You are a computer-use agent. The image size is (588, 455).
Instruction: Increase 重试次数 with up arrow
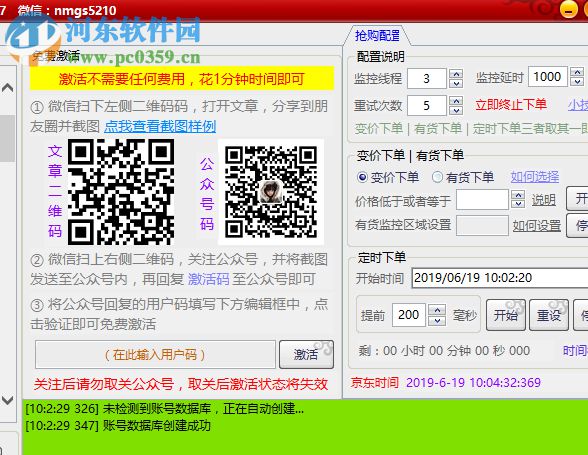pos(456,101)
